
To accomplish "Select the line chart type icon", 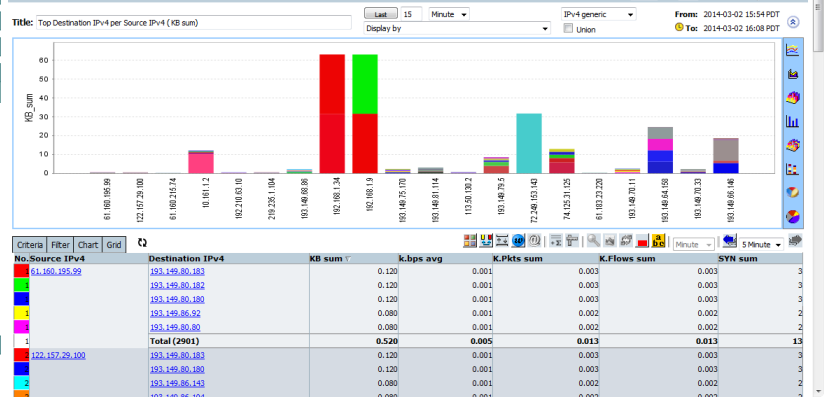I will tap(792, 50).
